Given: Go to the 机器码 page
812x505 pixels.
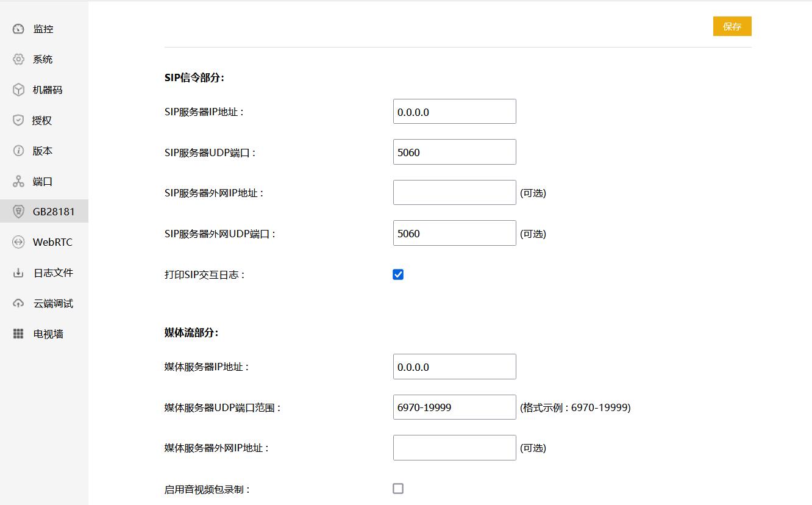Looking at the screenshot, I should (x=44, y=90).
